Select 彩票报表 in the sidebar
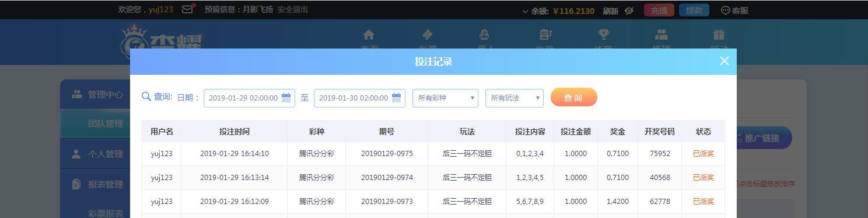This screenshot has height=218, width=868. point(106,213)
